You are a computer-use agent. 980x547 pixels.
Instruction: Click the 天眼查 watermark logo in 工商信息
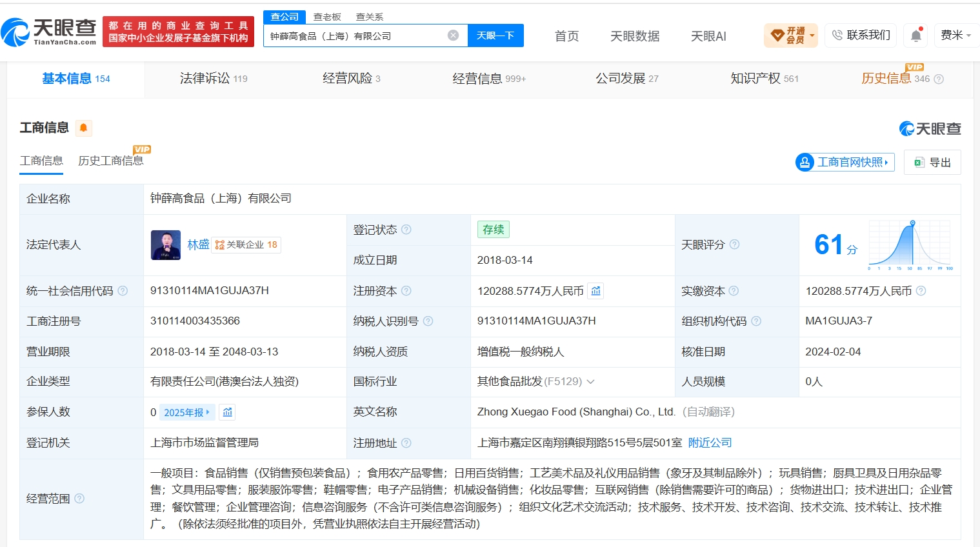coord(930,128)
